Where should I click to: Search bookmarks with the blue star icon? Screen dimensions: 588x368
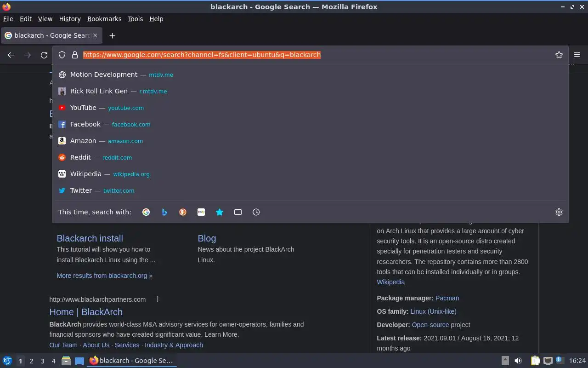(x=220, y=212)
